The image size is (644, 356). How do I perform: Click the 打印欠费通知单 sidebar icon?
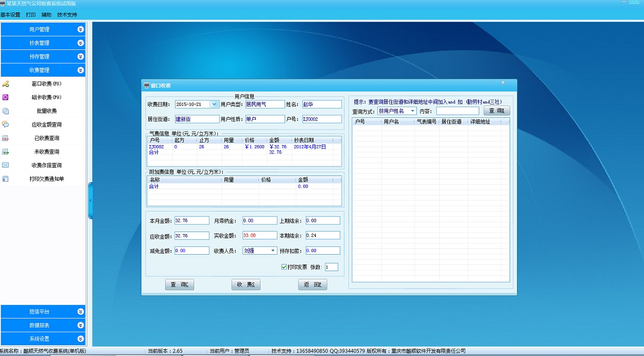point(6,179)
